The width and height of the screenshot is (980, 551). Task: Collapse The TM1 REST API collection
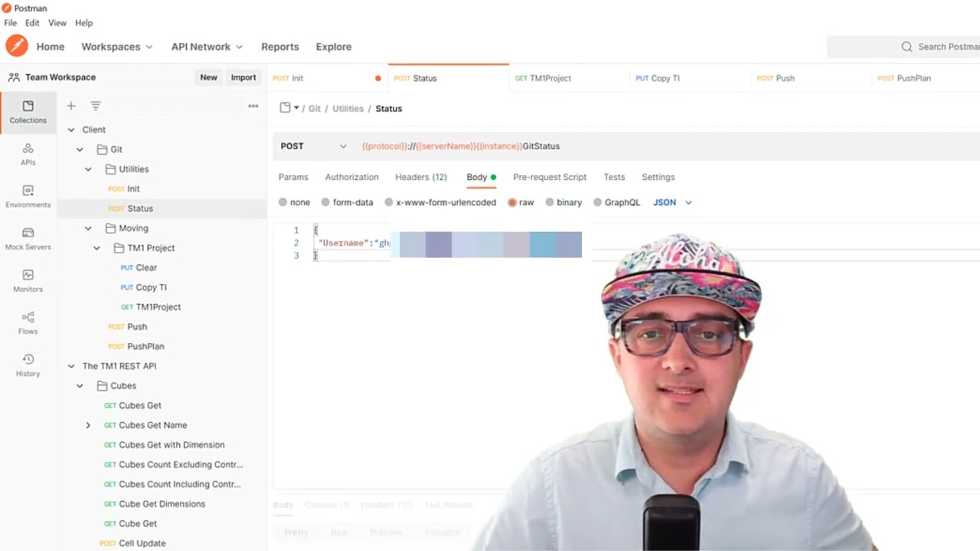pyautogui.click(x=71, y=366)
